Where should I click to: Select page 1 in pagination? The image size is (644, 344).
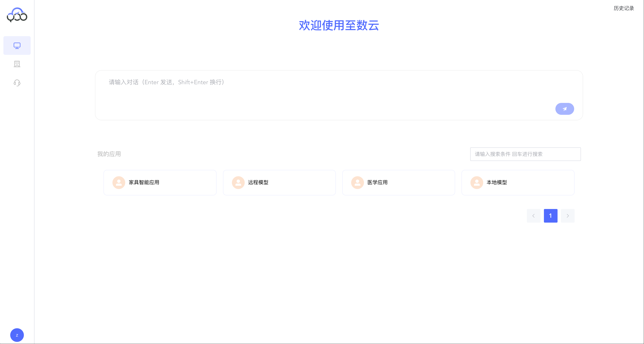pyautogui.click(x=551, y=216)
